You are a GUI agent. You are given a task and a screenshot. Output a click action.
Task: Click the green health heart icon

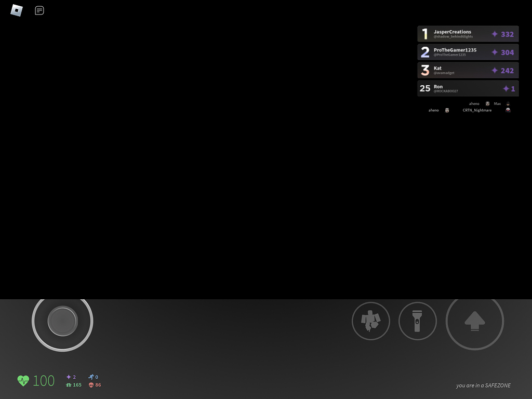pos(23,380)
